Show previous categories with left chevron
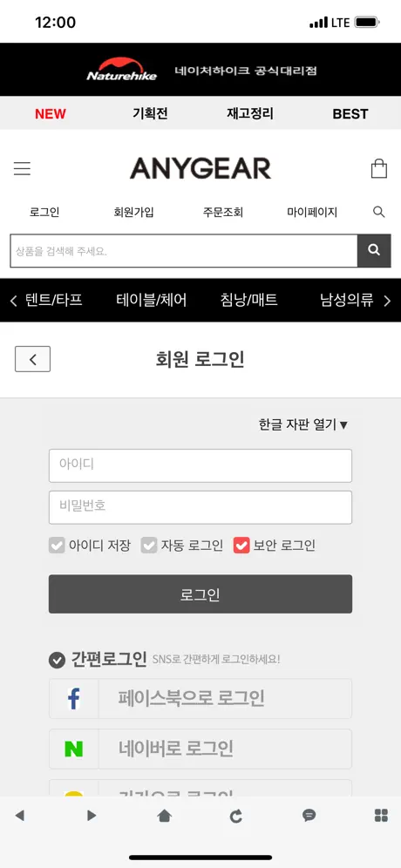 [x=14, y=301]
